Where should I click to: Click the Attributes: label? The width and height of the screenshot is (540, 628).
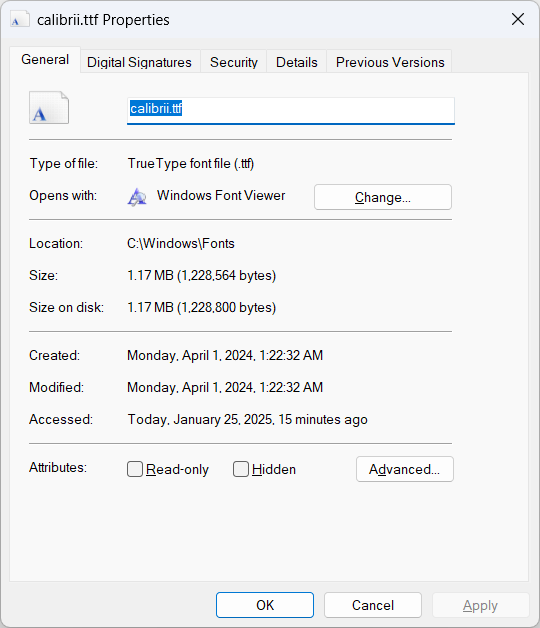pyautogui.click(x=58, y=467)
